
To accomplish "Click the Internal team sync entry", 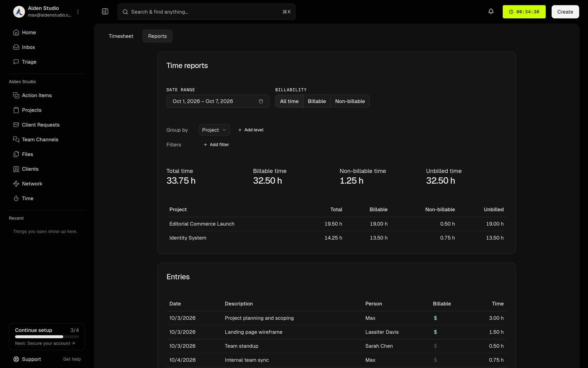I will pos(337,360).
